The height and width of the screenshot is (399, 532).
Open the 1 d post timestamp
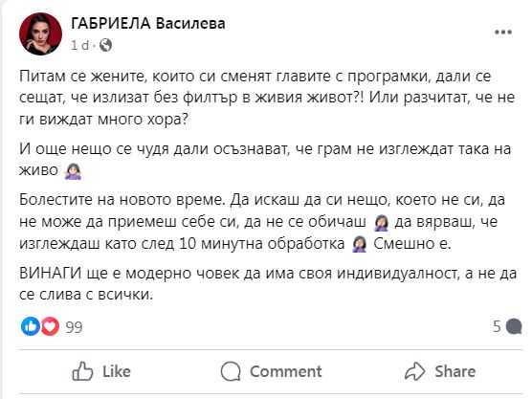pyautogui.click(x=79, y=45)
